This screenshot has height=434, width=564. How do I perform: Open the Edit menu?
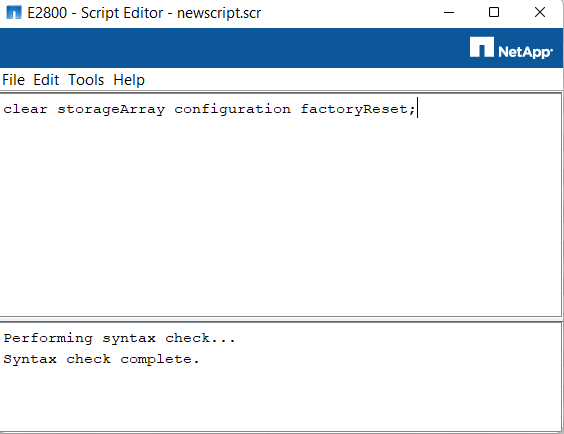click(46, 80)
